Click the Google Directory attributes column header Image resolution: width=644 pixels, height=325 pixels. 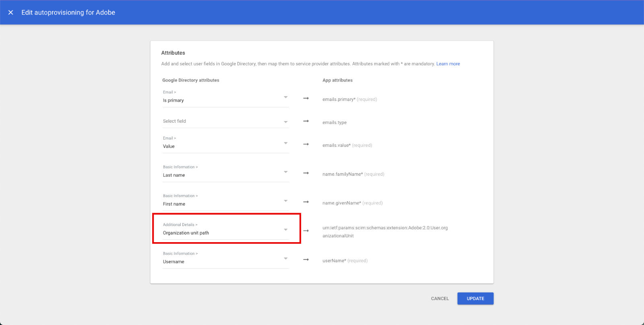191,80
